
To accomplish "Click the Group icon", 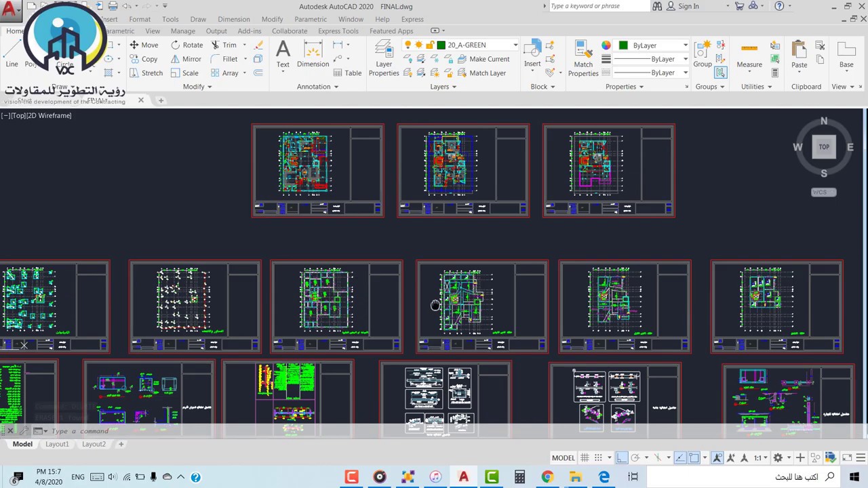I will click(703, 54).
